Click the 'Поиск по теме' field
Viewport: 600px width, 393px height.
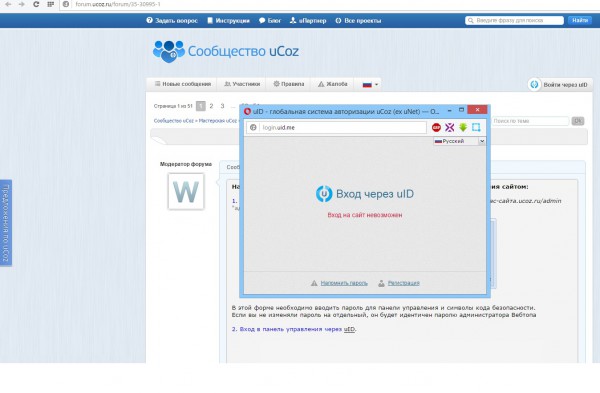pos(530,121)
